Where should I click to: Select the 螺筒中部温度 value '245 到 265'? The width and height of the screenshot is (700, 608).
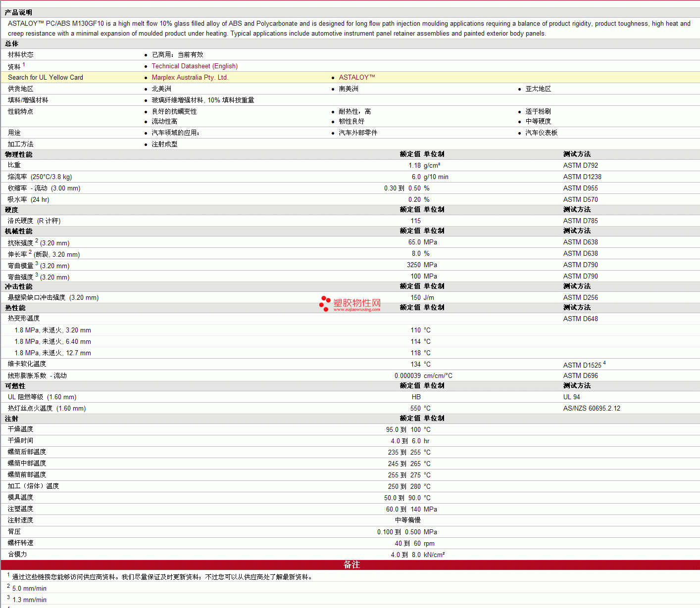point(404,464)
